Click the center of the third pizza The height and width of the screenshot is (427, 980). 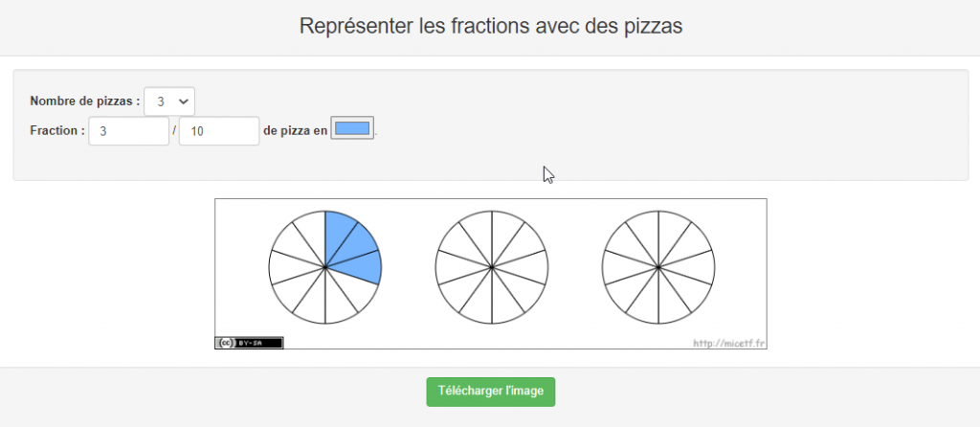pyautogui.click(x=658, y=266)
